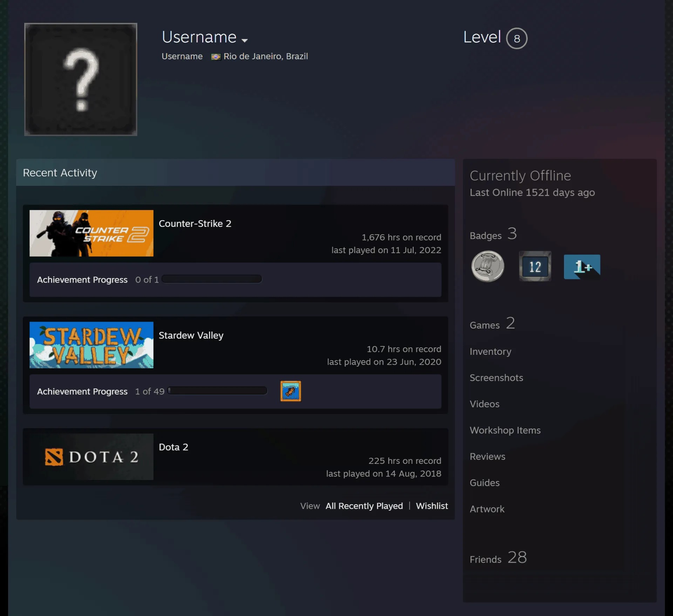
Task: Open the Inventory link
Action: click(490, 351)
